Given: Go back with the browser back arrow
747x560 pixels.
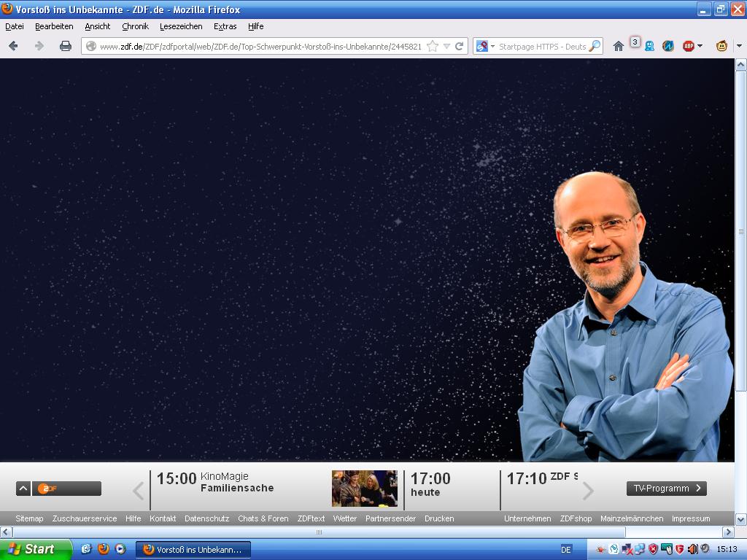Looking at the screenshot, I should click(13, 46).
